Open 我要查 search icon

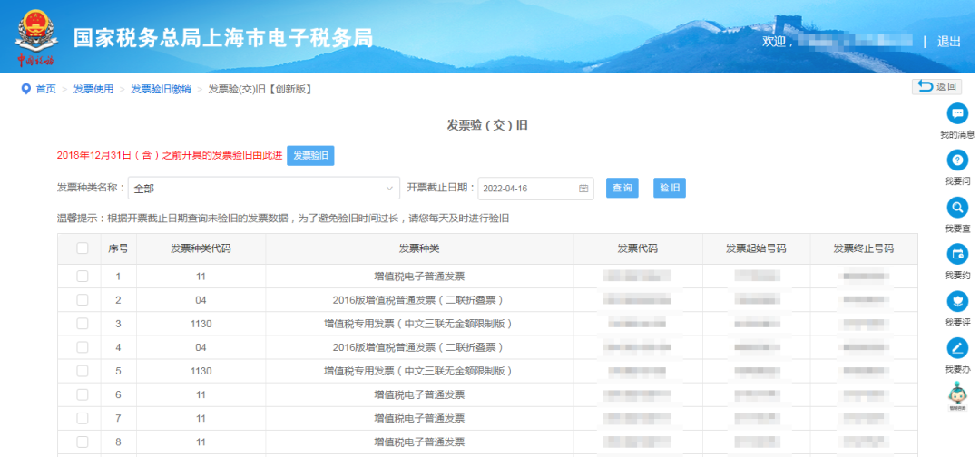pyautogui.click(x=957, y=208)
